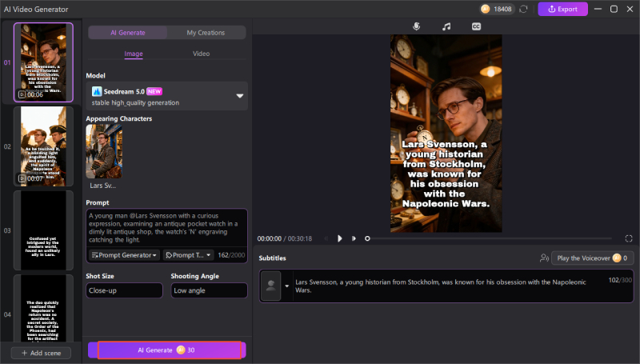Click the AI credits coin balance 18408

pos(498,9)
